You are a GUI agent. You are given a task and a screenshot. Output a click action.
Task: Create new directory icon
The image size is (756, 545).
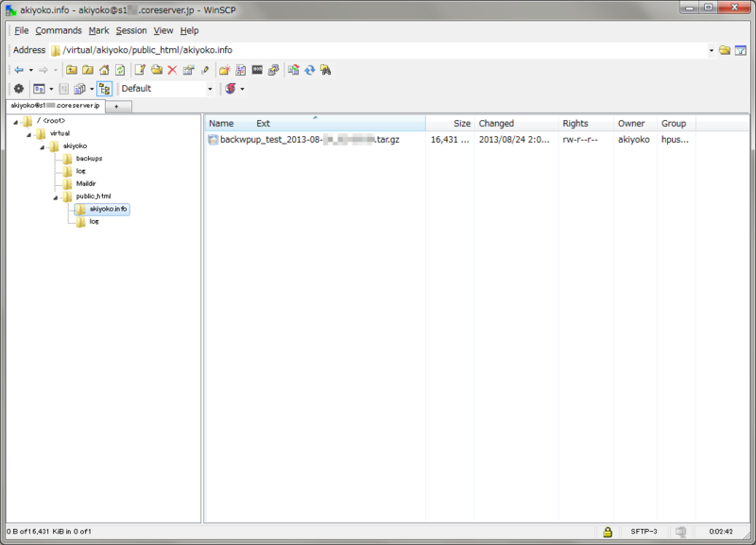coord(224,70)
